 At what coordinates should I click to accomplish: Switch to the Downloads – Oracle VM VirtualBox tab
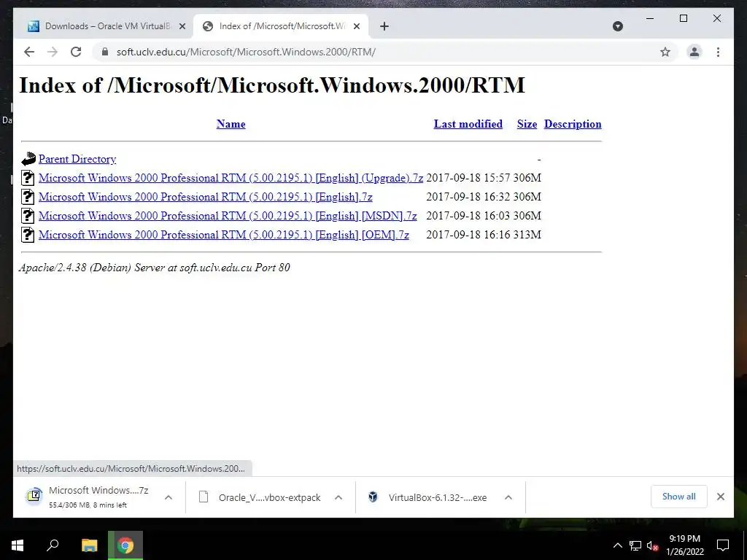click(x=105, y=26)
